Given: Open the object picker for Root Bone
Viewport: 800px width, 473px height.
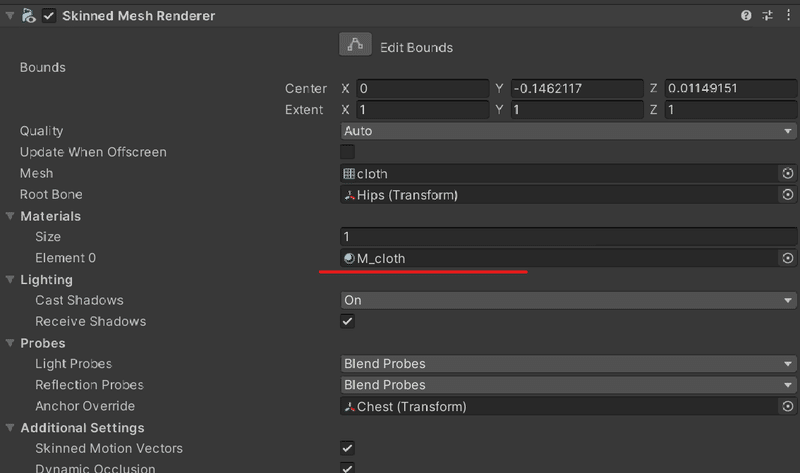Looking at the screenshot, I should tap(787, 194).
